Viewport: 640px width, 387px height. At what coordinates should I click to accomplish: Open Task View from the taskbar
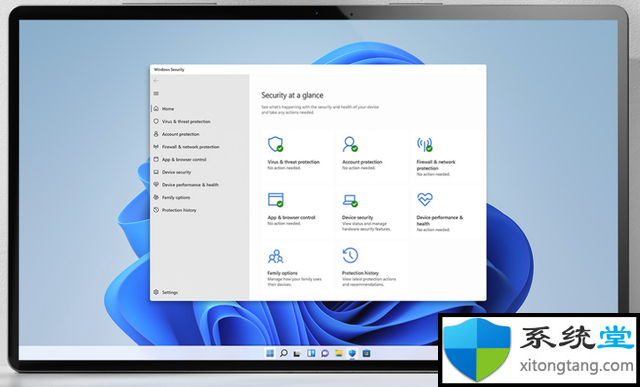pos(298,353)
